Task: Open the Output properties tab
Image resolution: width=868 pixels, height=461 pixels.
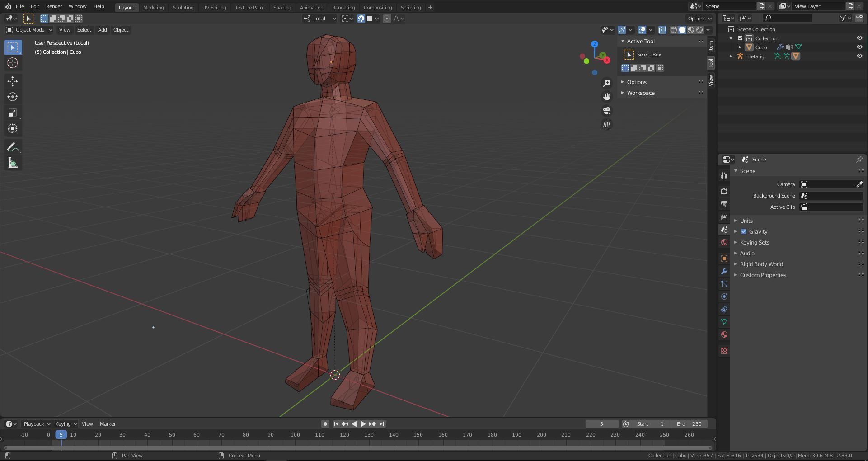Action: (x=724, y=204)
